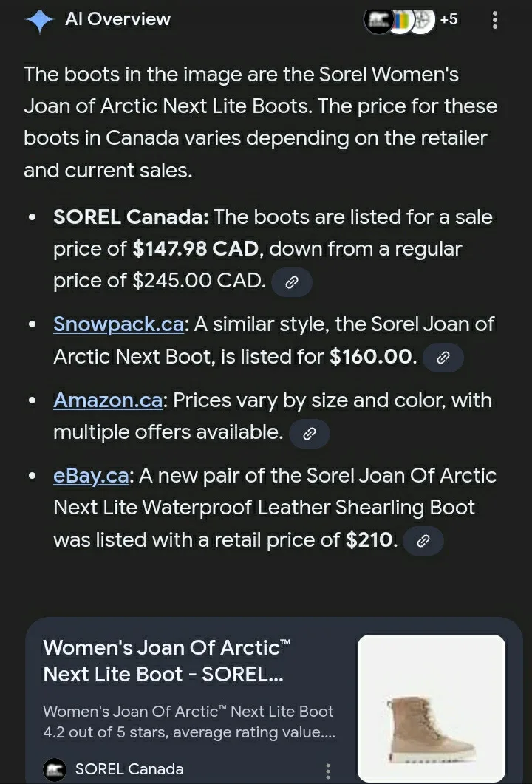This screenshot has width=532, height=784.
Task: Click the eBay.ca hyperlink
Action: [90, 475]
